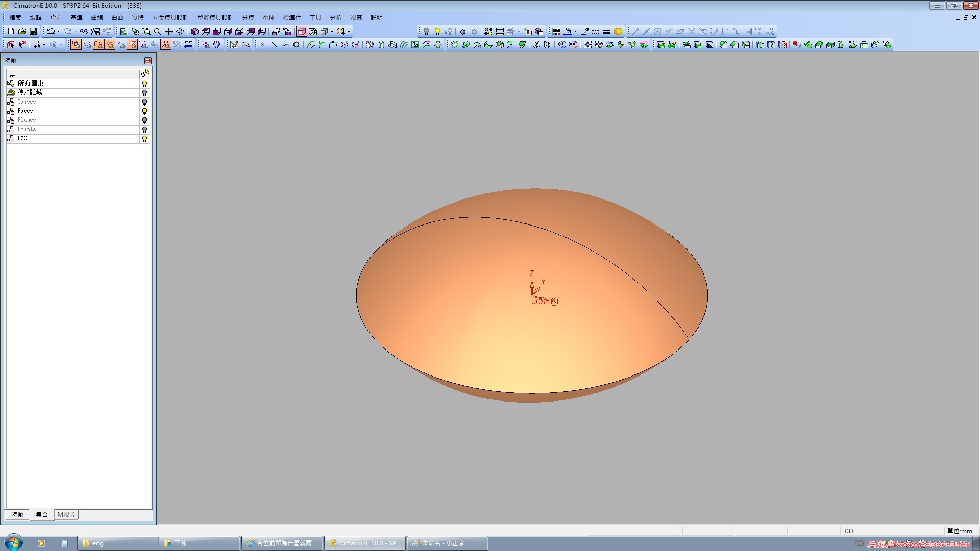Viewport: 980px width, 551px height.
Task: Select the Zoom All (fit) icon
Action: (124, 31)
